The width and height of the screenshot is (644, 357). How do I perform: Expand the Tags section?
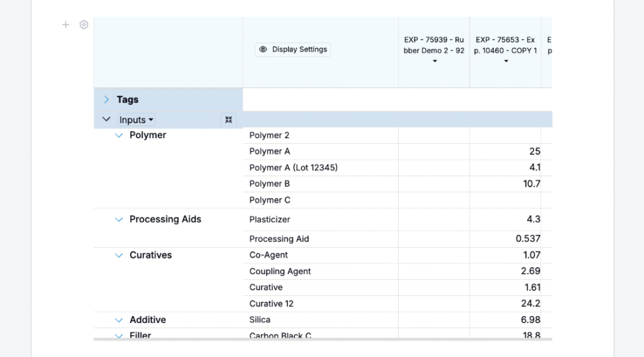[x=106, y=99]
